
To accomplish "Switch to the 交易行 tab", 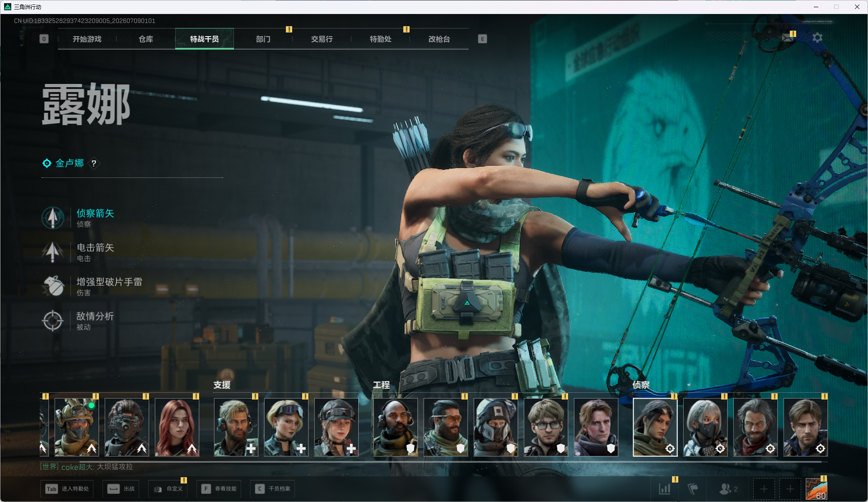I will 322,39.
